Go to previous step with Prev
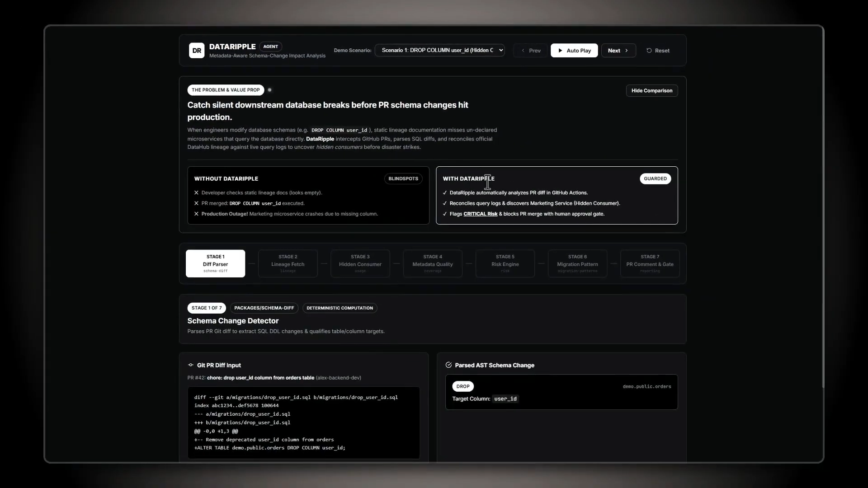Viewport: 868px width, 488px height. coord(531,51)
